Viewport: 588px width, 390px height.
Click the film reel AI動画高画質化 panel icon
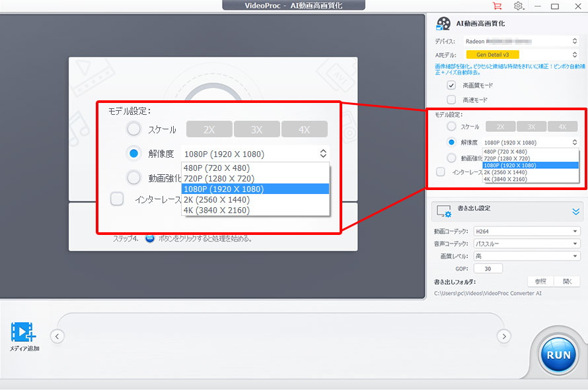click(x=443, y=24)
